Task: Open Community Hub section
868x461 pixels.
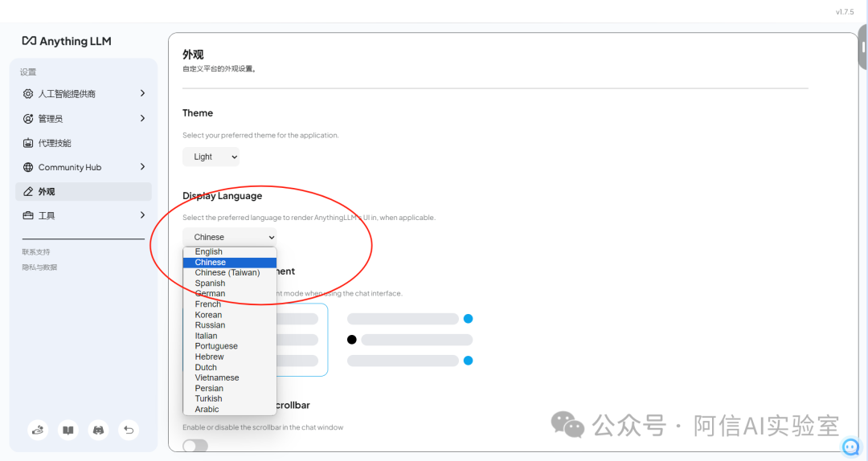Action: [84, 167]
